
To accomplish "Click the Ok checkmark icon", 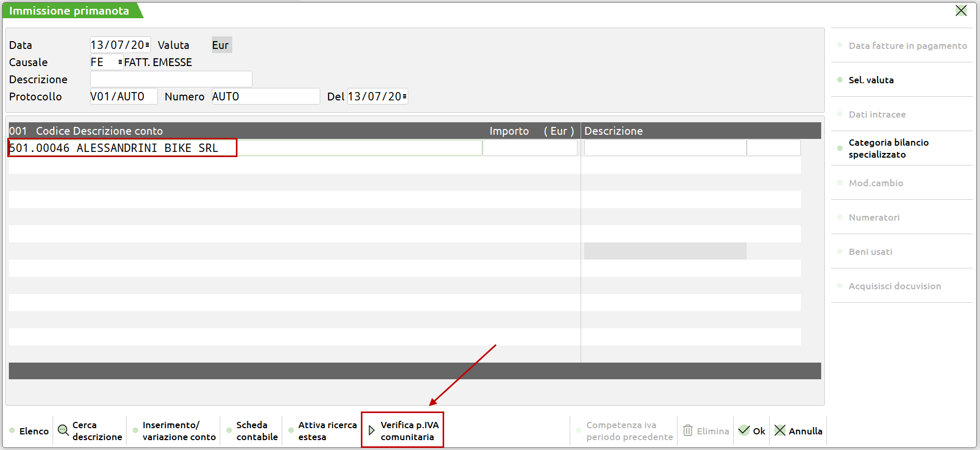I will (x=744, y=430).
